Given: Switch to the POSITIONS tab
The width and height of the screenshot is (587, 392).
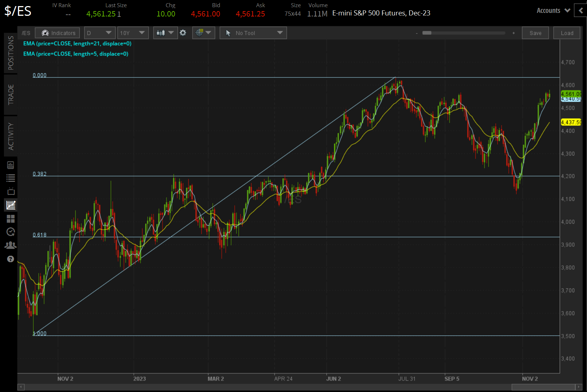Looking at the screenshot, I should 11,53.
